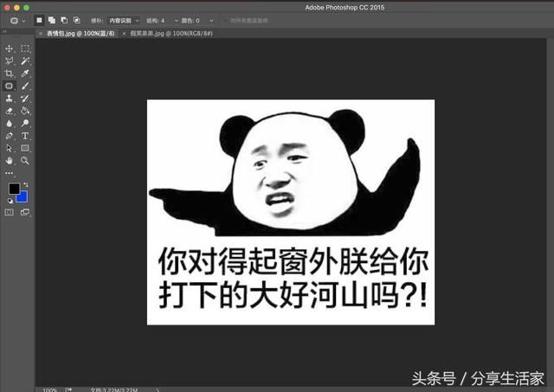This screenshot has width=554, height=392.
Task: Choose New Selection mode in options bar
Action: pyautogui.click(x=39, y=21)
